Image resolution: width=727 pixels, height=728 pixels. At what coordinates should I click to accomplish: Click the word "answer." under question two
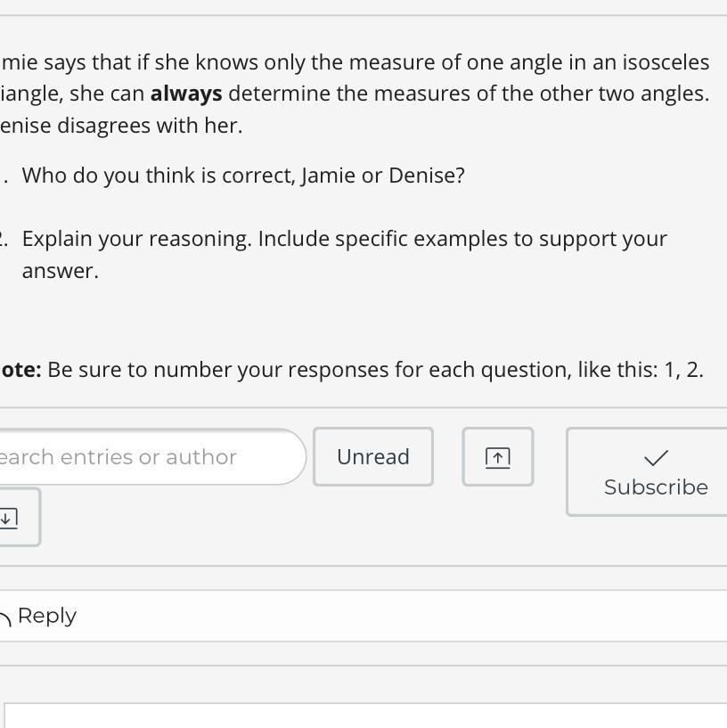(x=61, y=271)
